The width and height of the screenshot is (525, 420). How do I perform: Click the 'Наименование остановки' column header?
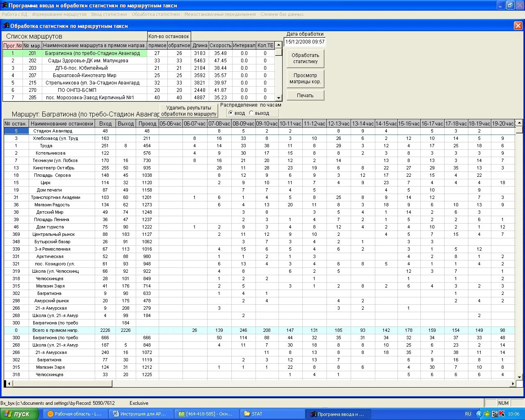click(x=62, y=123)
